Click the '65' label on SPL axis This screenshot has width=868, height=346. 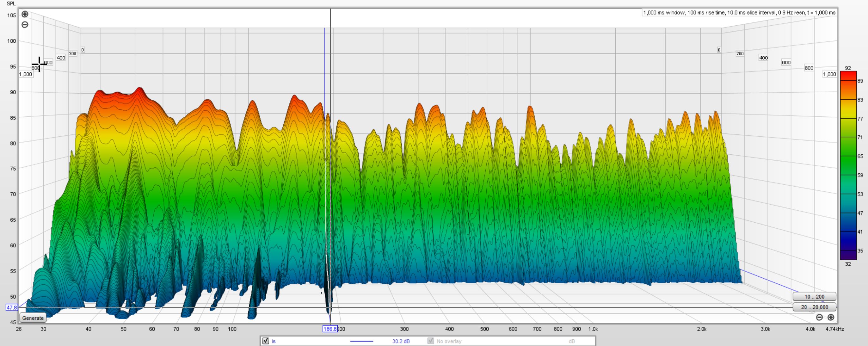(13, 220)
